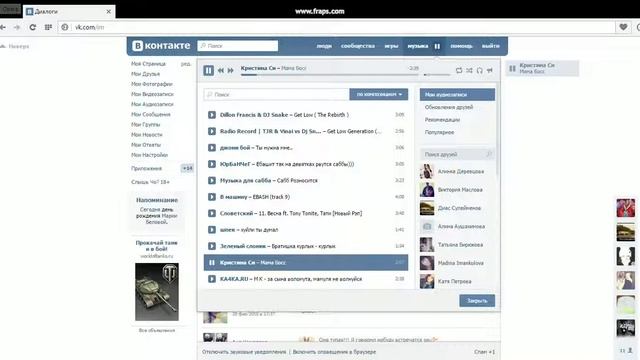Open 'игры' in top menu
This screenshot has width=640, height=360.
[x=391, y=46]
